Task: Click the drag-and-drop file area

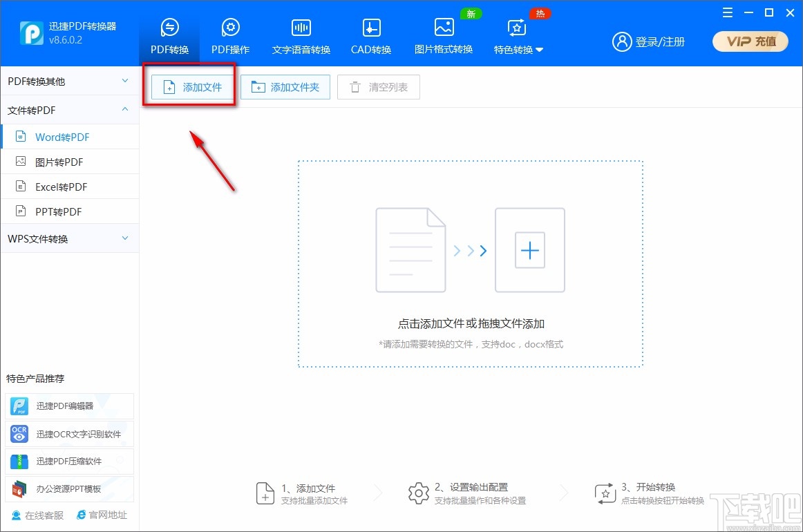Action: pos(471,263)
